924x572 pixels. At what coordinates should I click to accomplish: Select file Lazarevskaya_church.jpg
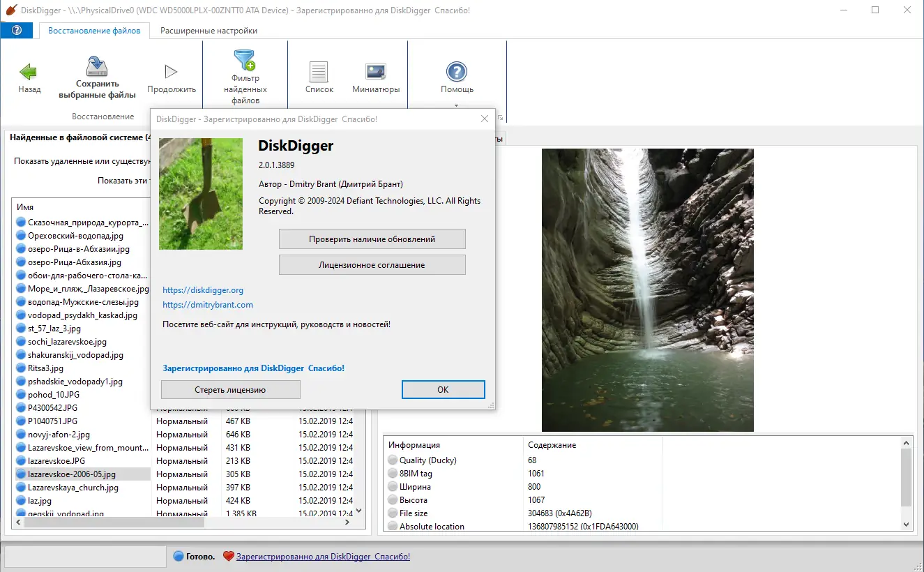pos(73,488)
